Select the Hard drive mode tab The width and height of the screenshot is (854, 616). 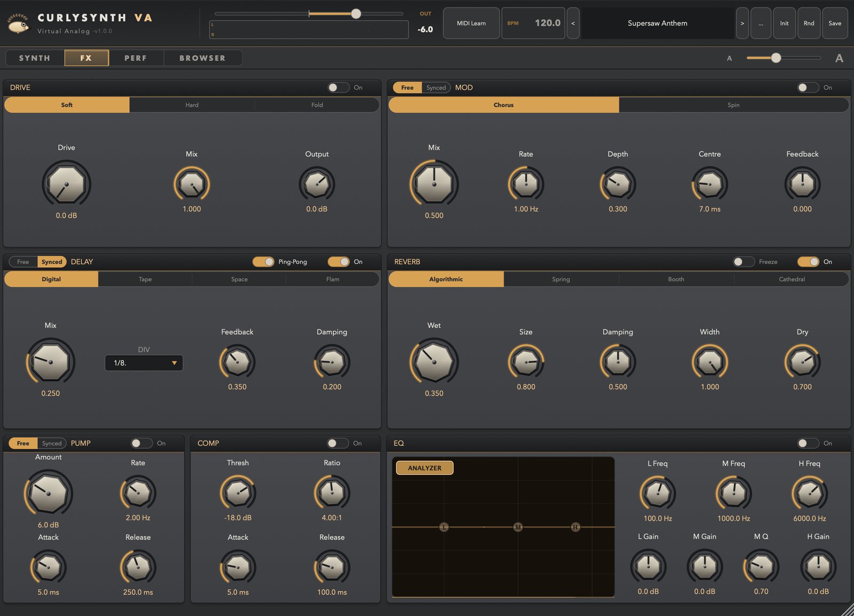coord(192,105)
